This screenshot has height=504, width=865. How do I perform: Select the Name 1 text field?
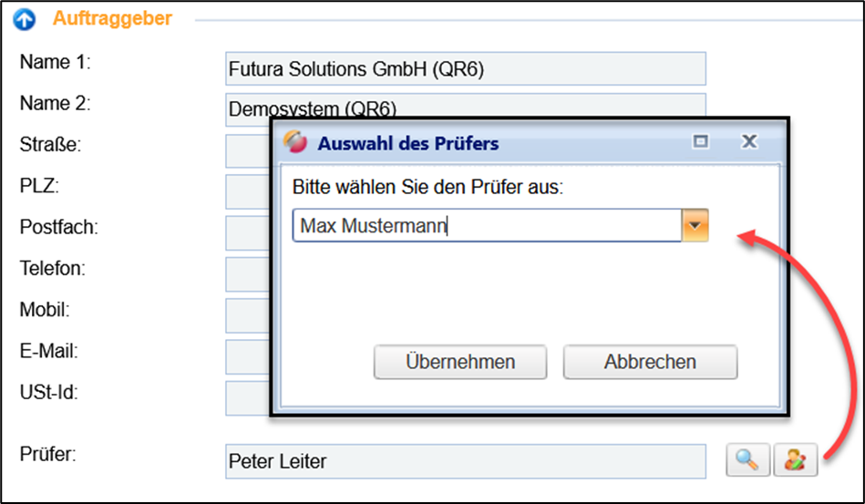click(x=465, y=68)
